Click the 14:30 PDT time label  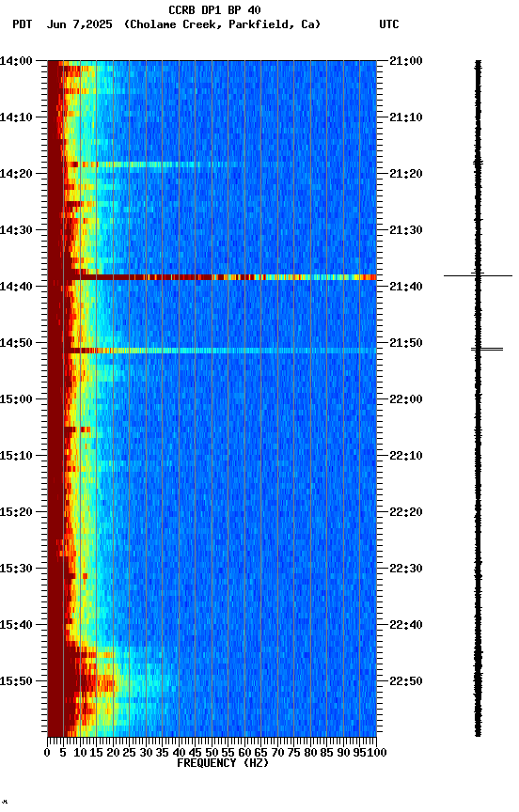[x=16, y=230]
